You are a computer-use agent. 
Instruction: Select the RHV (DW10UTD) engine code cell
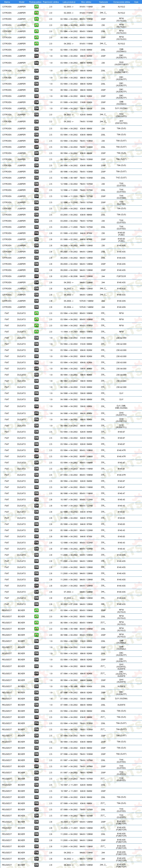coord(121,115)
